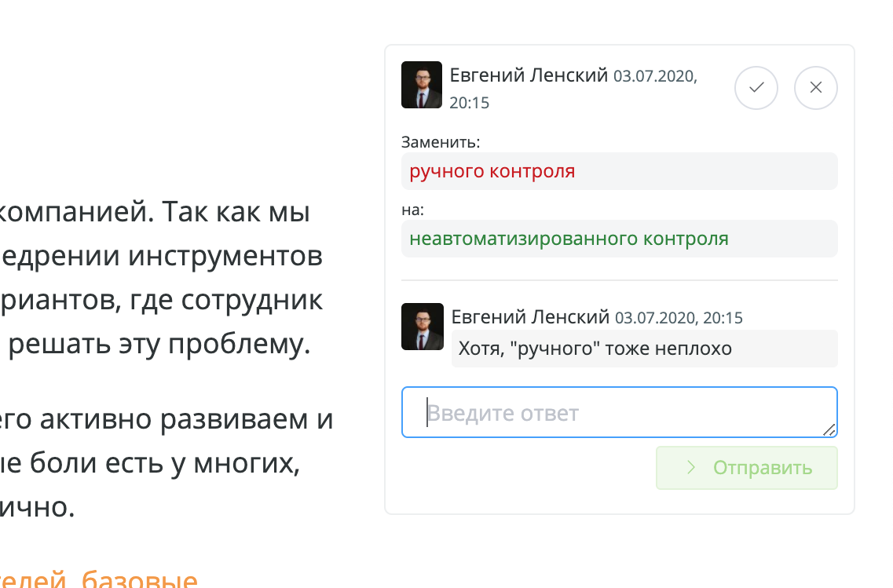The height and width of the screenshot is (588, 893).
Task: Click Евгений Ленский's avatar in the suggestion header
Action: [422, 84]
